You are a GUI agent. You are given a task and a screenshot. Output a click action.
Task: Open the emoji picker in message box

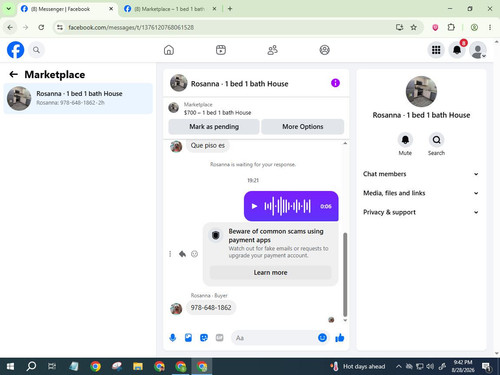click(322, 338)
